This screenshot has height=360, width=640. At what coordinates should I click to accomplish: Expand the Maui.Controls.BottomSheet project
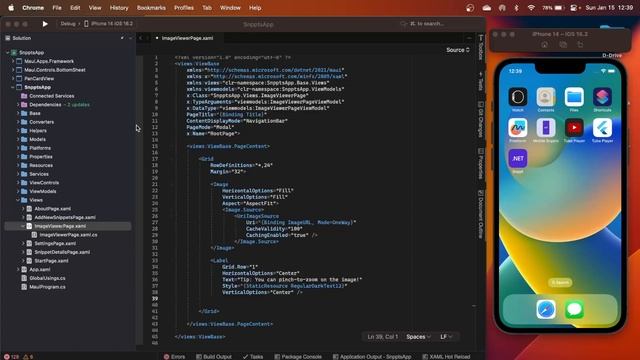click(x=13, y=70)
